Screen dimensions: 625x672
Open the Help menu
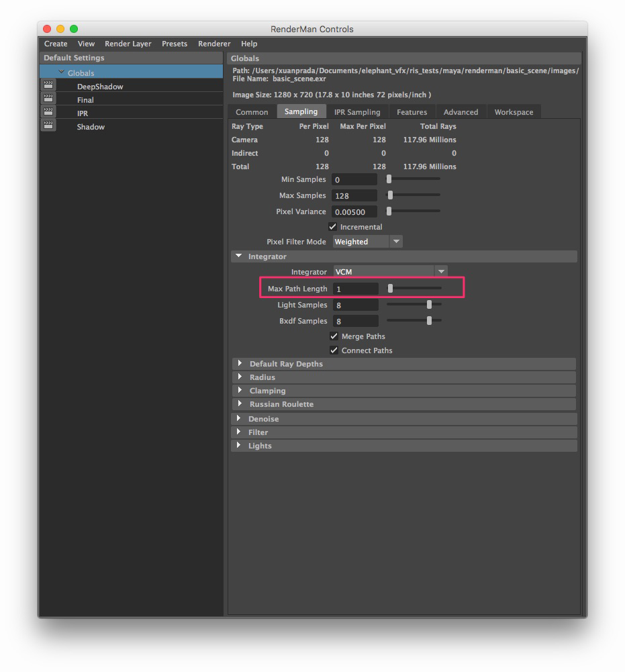point(249,44)
